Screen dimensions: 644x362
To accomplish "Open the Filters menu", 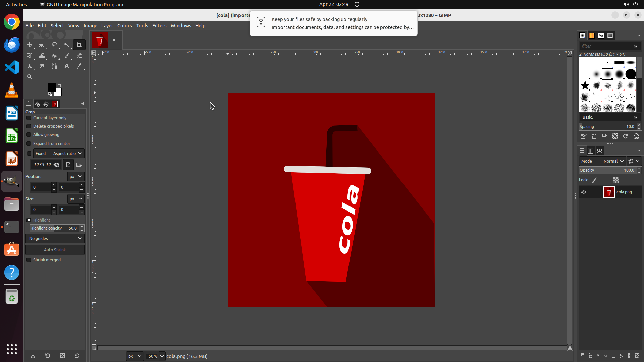I will click(x=159, y=26).
